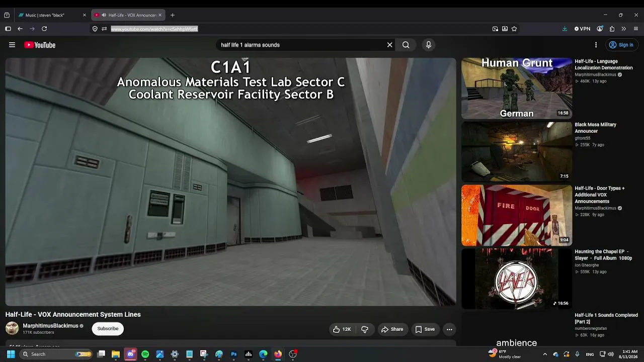This screenshot has width=644, height=362.
Task: Open Discord from the taskbar
Action: (130, 354)
